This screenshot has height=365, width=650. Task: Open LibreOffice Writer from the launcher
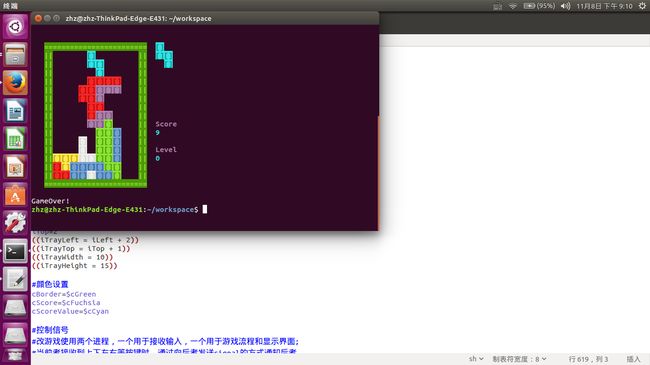(x=15, y=111)
